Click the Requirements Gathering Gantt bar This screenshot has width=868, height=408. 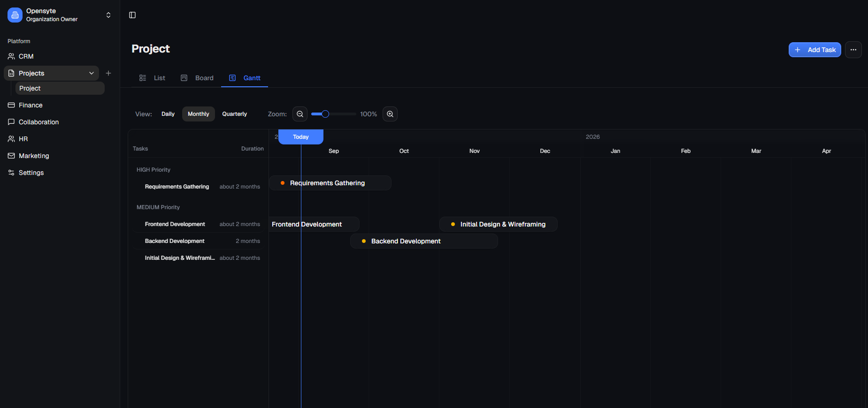[330, 183]
